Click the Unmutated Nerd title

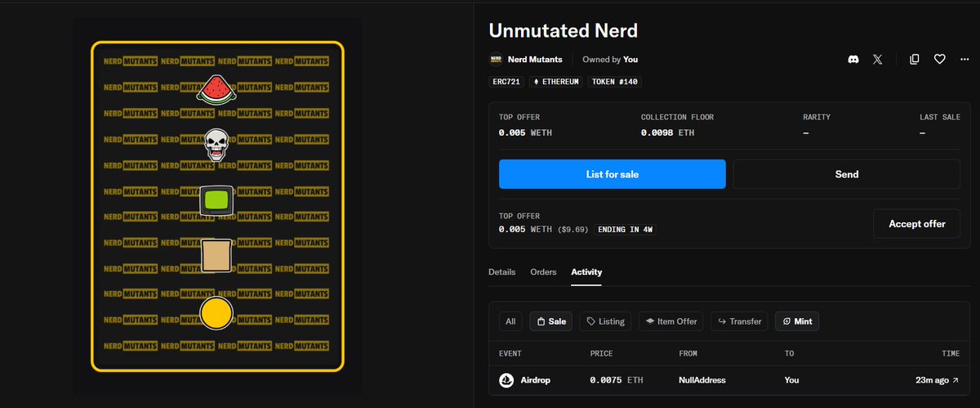(563, 30)
